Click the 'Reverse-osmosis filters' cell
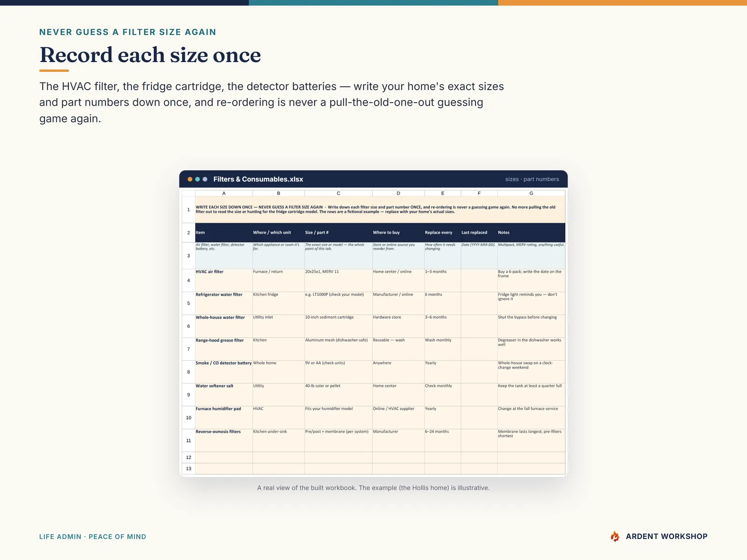The image size is (747, 560). [x=224, y=441]
